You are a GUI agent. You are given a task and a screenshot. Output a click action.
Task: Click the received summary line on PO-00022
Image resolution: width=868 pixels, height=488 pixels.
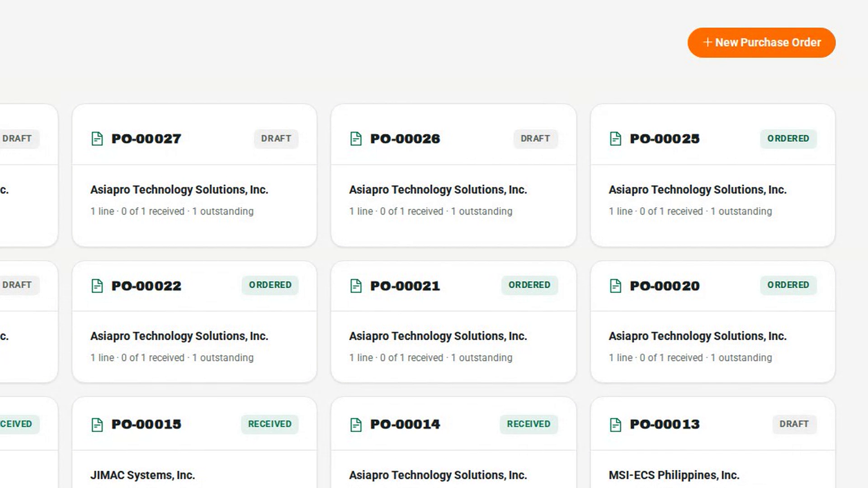click(172, 358)
